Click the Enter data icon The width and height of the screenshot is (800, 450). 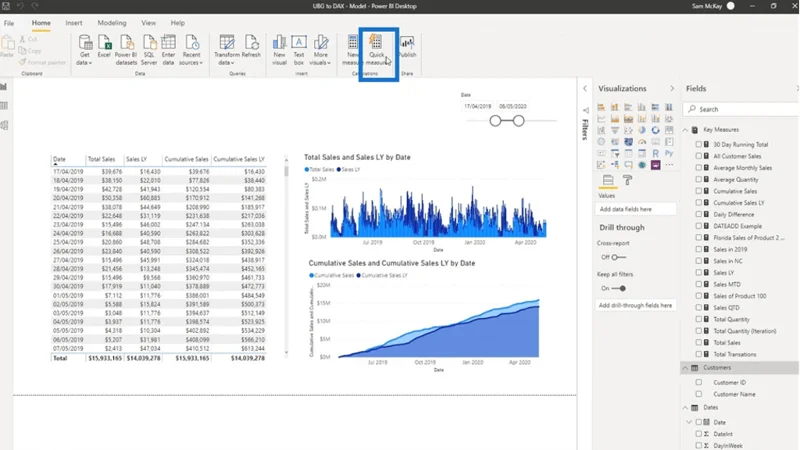[x=168, y=50]
